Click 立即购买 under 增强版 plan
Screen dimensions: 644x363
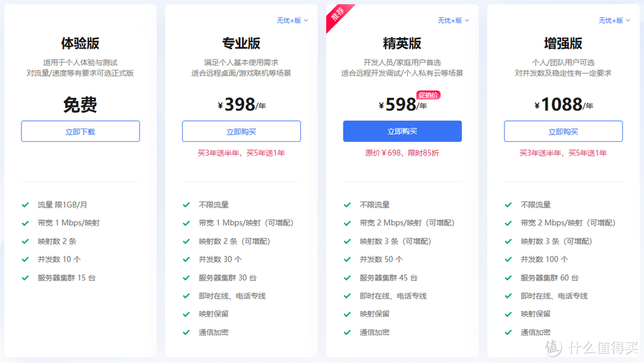coord(563,131)
